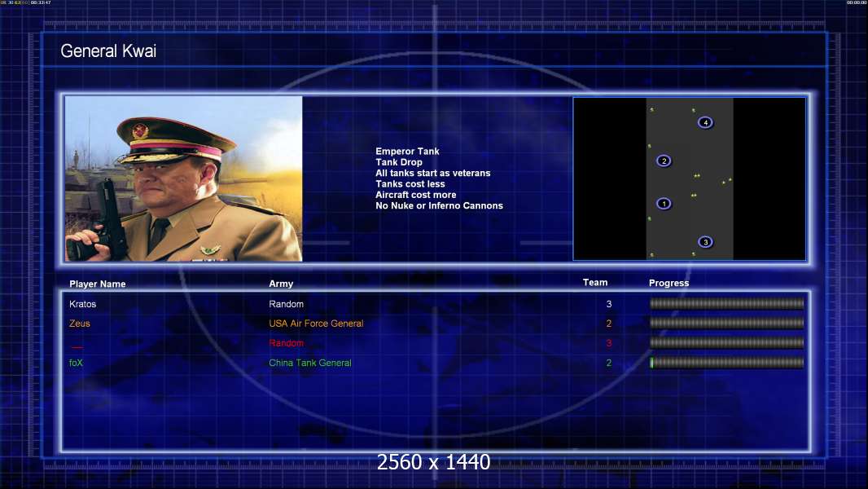Viewport: 868px width, 489px height.
Task: Click Kratos's 'Random' army entry
Action: 286,304
